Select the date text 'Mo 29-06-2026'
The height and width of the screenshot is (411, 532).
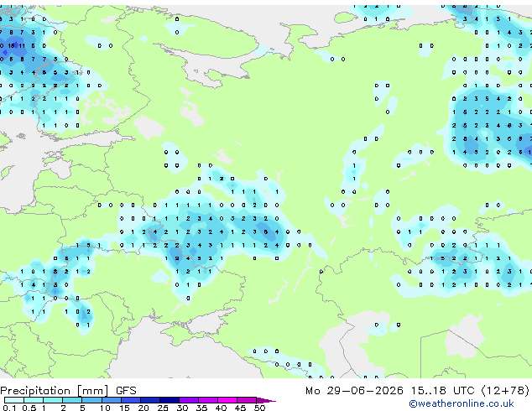click(x=354, y=391)
